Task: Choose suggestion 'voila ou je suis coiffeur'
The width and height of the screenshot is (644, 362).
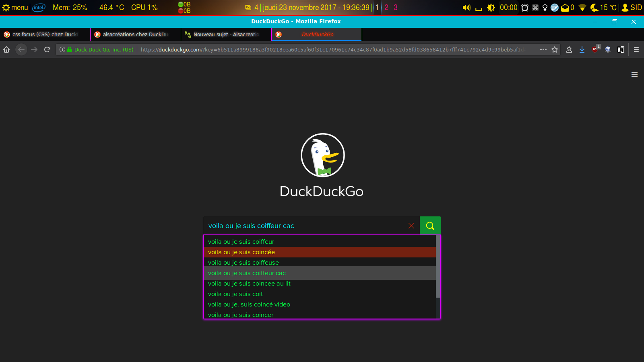Action: 320,242
